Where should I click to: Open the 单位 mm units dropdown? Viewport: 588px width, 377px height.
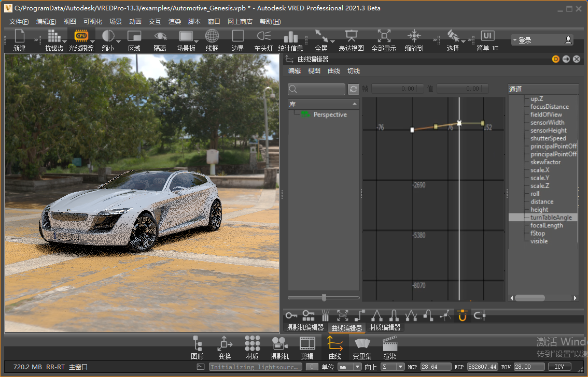click(349, 367)
